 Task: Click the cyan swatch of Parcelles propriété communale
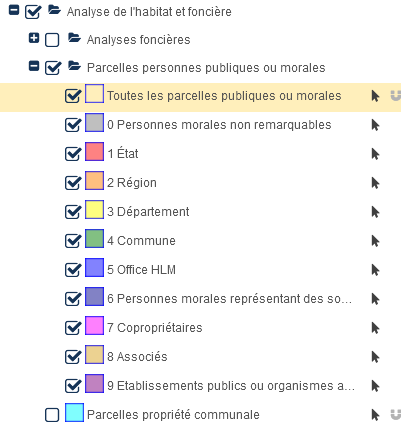[x=74, y=413]
